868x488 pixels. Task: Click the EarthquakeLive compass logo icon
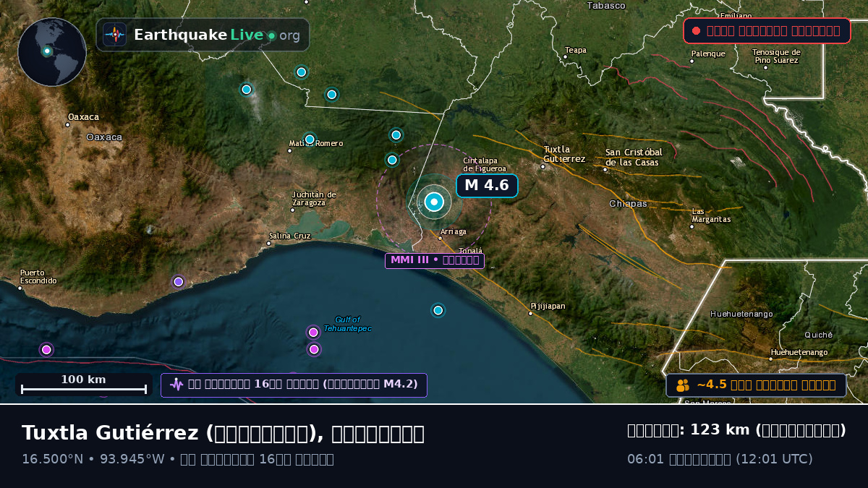pos(115,35)
